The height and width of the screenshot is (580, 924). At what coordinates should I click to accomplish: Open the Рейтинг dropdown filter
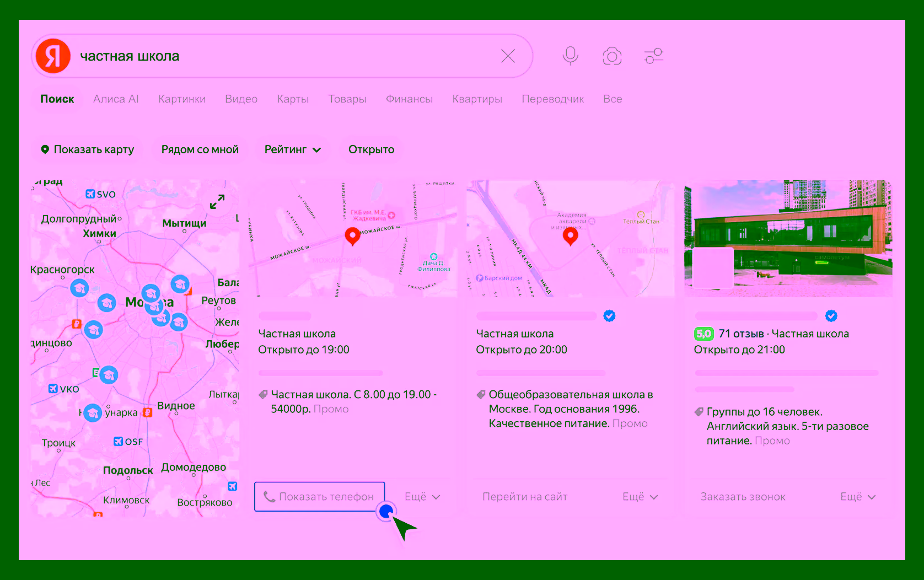[292, 149]
